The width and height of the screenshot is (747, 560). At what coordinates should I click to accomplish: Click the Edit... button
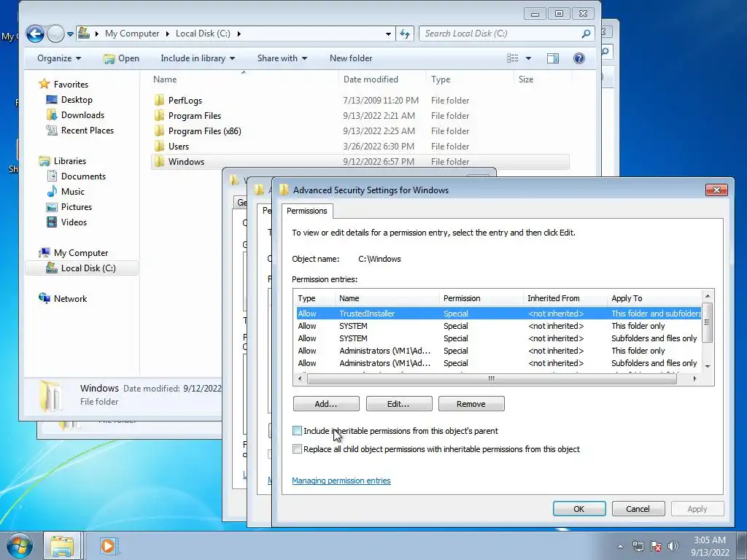[x=399, y=404]
